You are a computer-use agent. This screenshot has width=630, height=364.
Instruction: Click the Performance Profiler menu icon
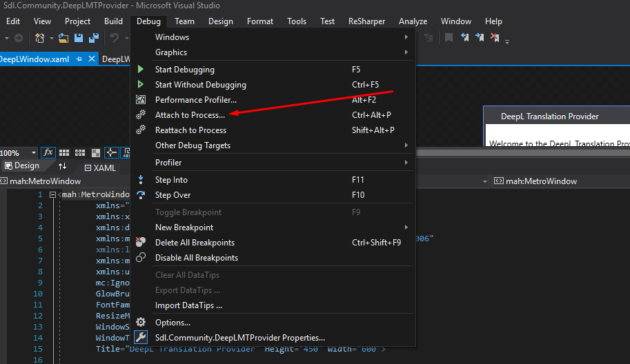coord(141,99)
